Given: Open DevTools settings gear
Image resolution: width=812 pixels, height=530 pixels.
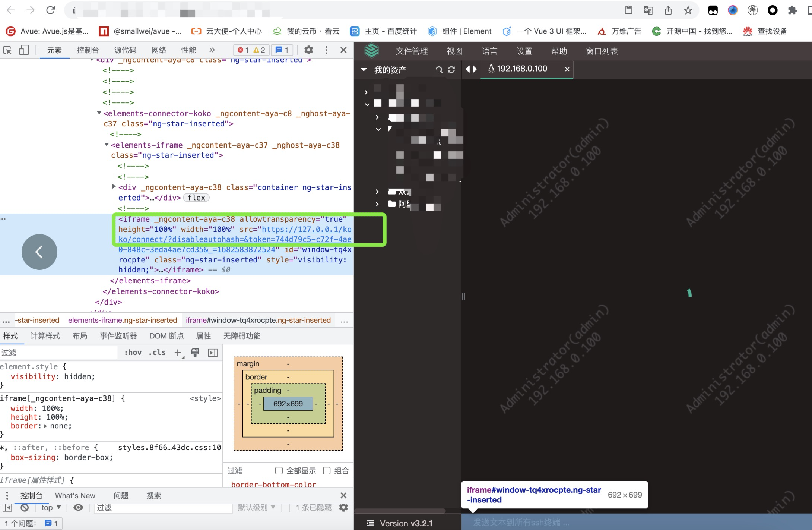Looking at the screenshot, I should pyautogui.click(x=308, y=50).
